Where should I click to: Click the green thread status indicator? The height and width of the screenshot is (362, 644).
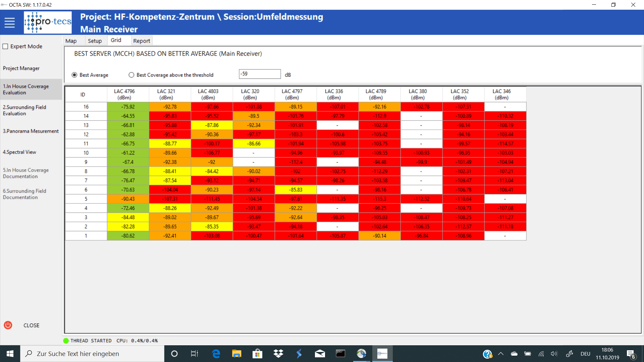(66, 341)
